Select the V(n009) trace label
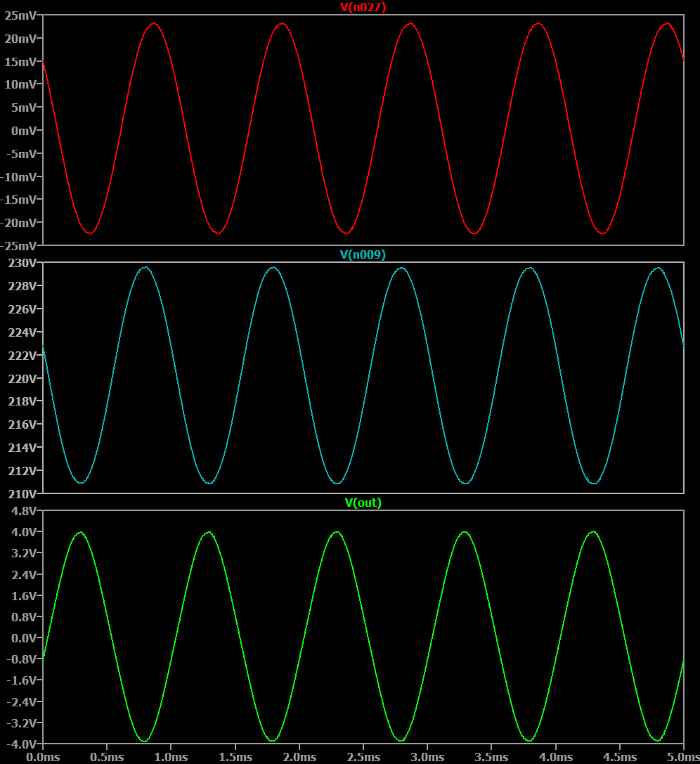 363,254
